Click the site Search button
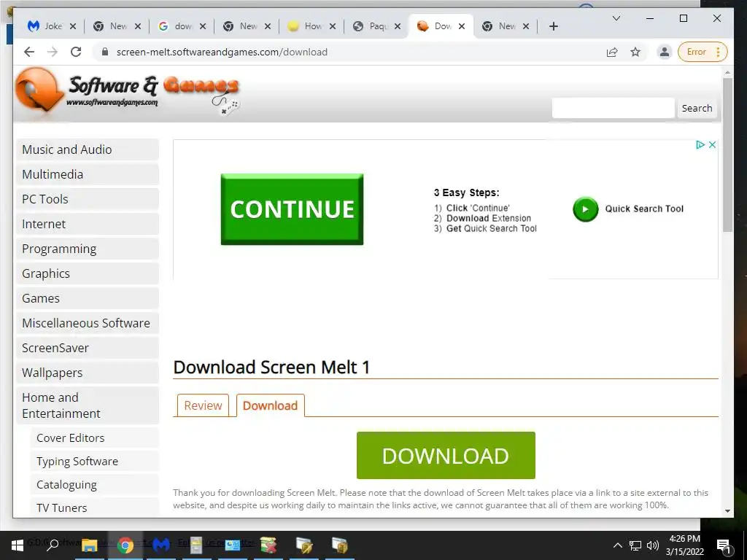 tap(697, 108)
